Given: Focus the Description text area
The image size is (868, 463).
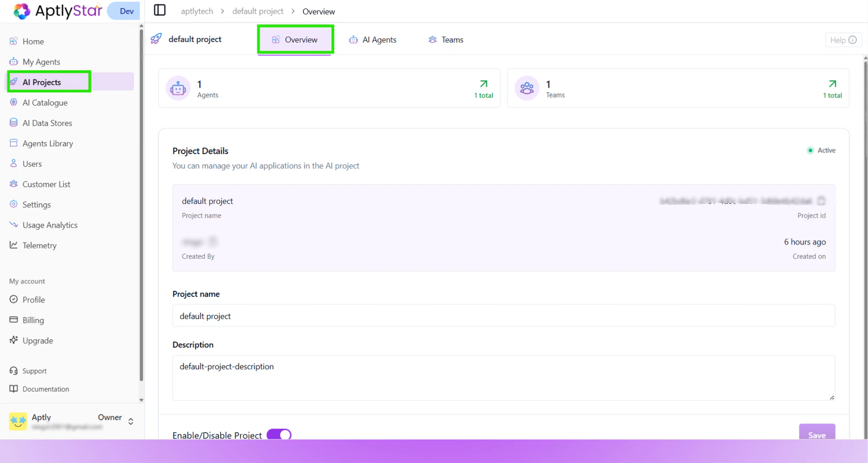Looking at the screenshot, I should (x=503, y=378).
